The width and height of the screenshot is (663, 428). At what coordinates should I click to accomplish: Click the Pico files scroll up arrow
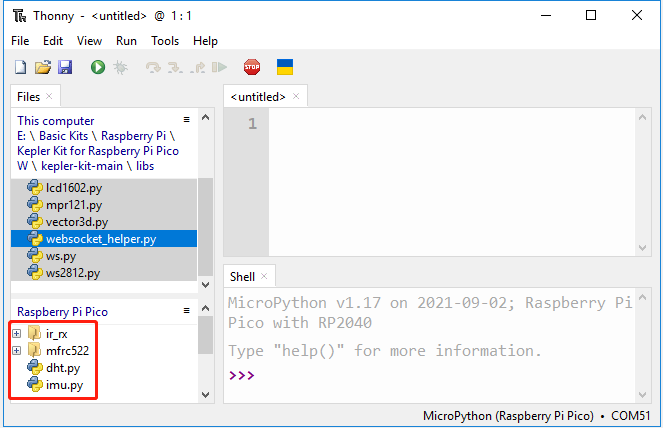pos(205,308)
